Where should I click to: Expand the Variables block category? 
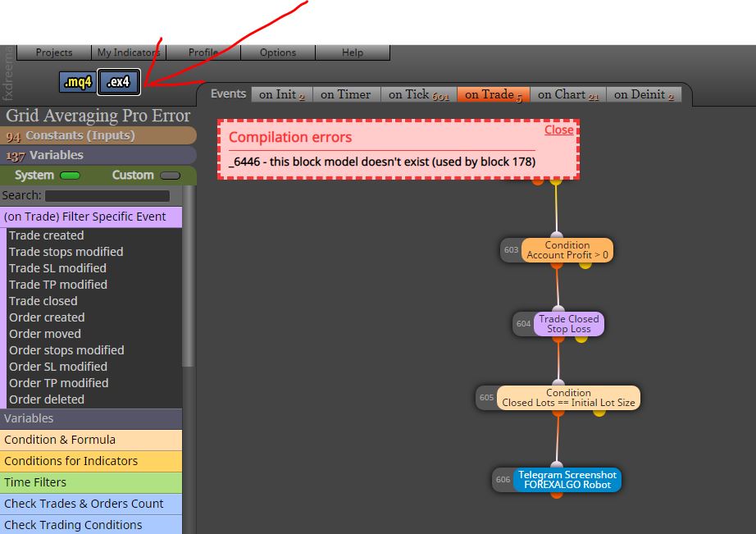click(x=91, y=418)
